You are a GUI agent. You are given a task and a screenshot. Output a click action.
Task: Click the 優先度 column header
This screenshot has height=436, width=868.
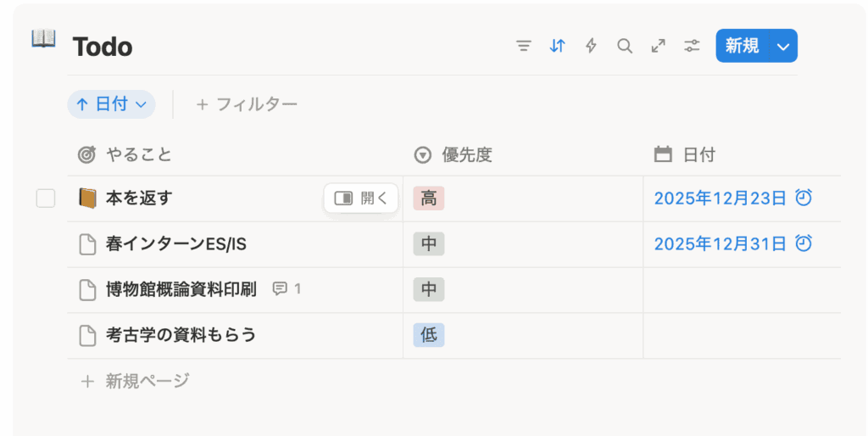coord(466,154)
